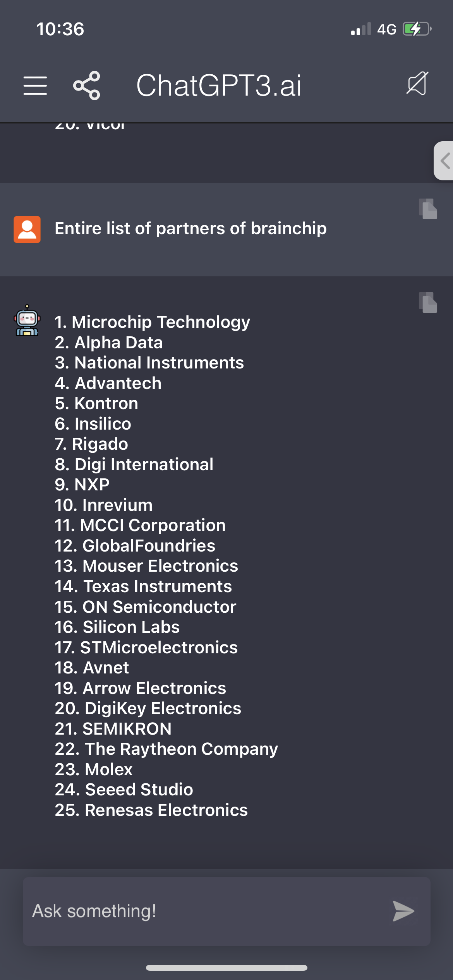The height and width of the screenshot is (980, 453).
Task: Toggle the mute speaker icon
Action: (417, 83)
